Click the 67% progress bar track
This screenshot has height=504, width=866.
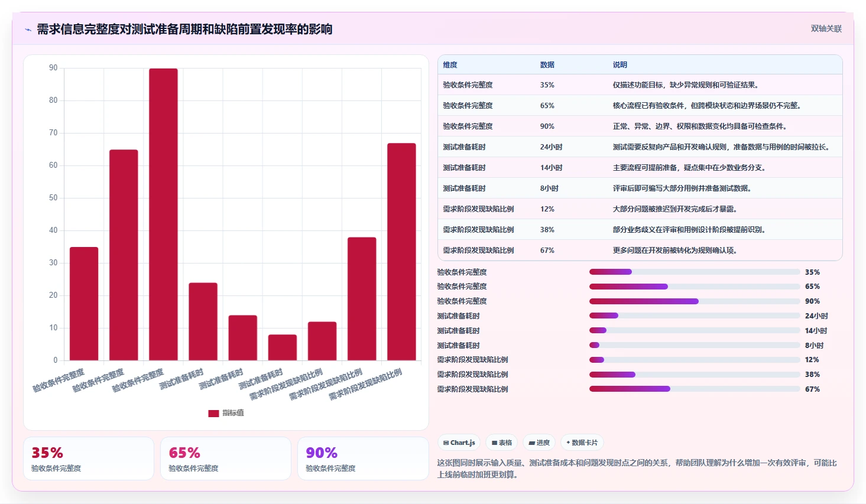(695, 389)
